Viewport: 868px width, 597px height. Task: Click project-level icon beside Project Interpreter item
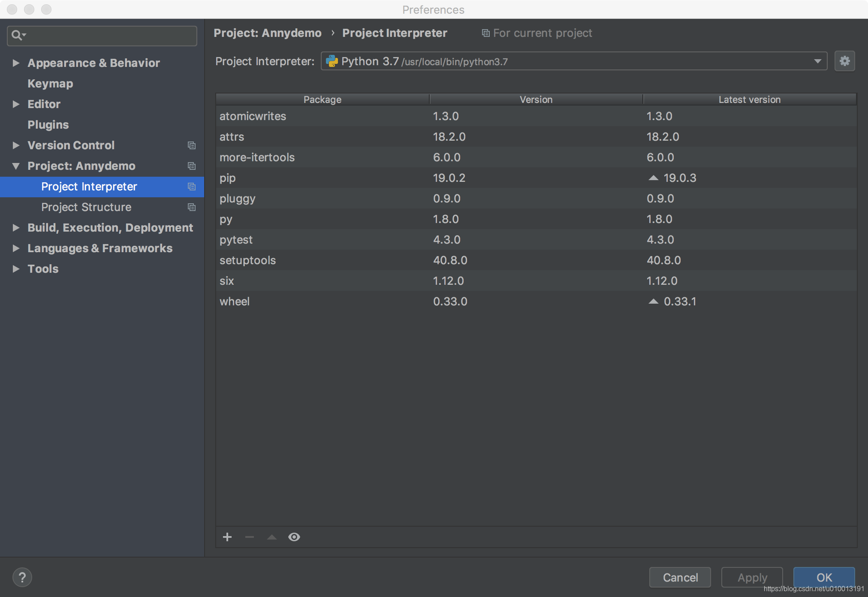point(192,187)
